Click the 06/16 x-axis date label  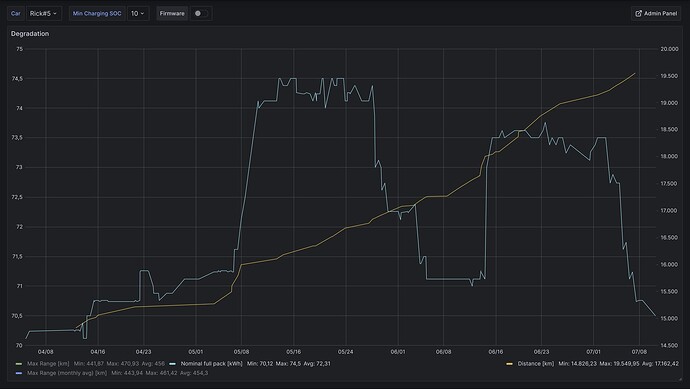point(495,352)
